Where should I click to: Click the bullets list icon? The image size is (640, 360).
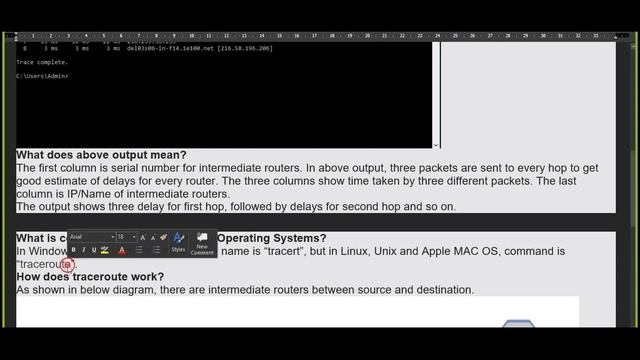[139, 250]
